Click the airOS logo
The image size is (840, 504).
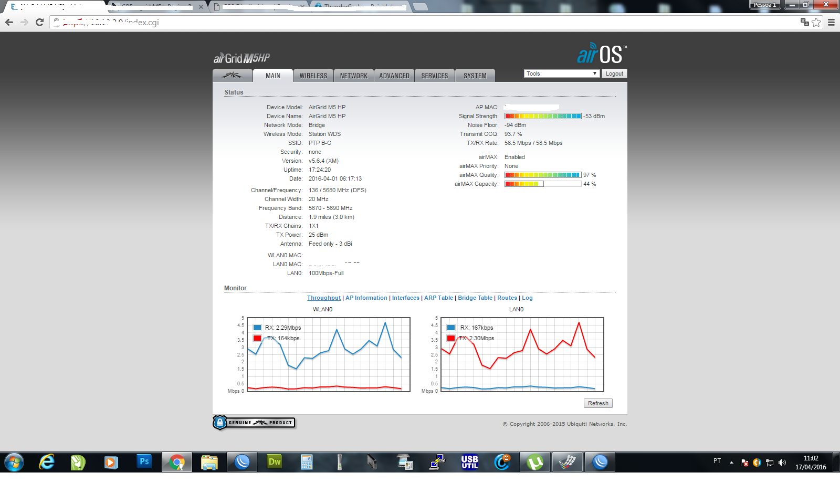click(x=602, y=54)
